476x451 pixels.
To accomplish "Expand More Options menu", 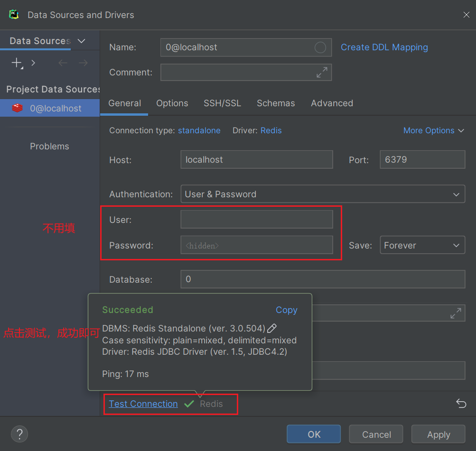I will [433, 130].
